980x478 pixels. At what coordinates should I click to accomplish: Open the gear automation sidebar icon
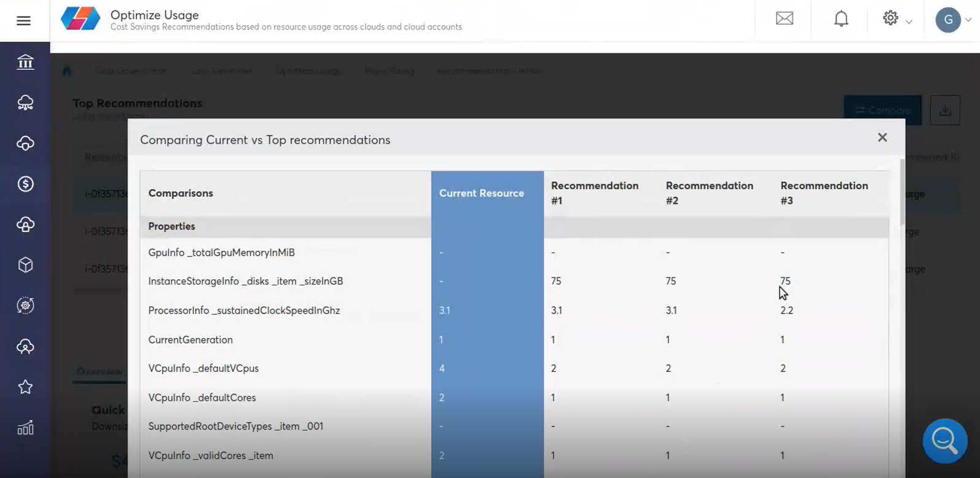click(x=25, y=306)
